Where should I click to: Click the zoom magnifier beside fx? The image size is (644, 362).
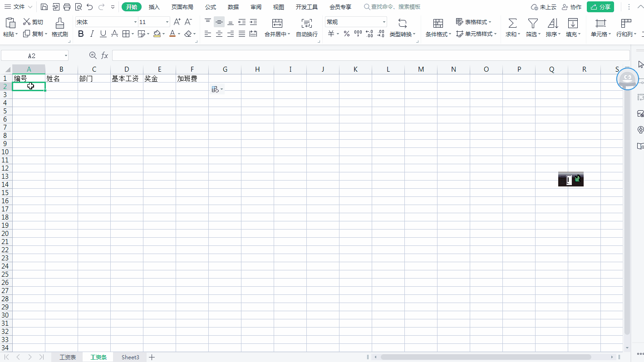tap(93, 55)
